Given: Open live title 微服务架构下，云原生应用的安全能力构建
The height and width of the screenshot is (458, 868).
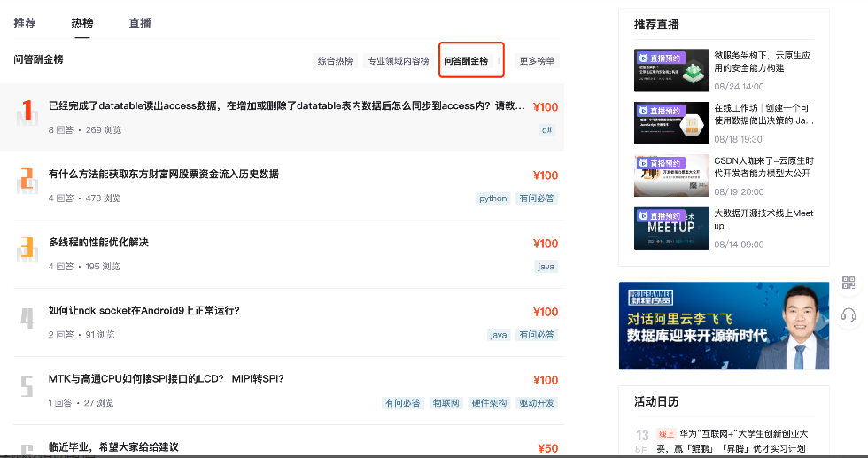Looking at the screenshot, I should [x=763, y=61].
